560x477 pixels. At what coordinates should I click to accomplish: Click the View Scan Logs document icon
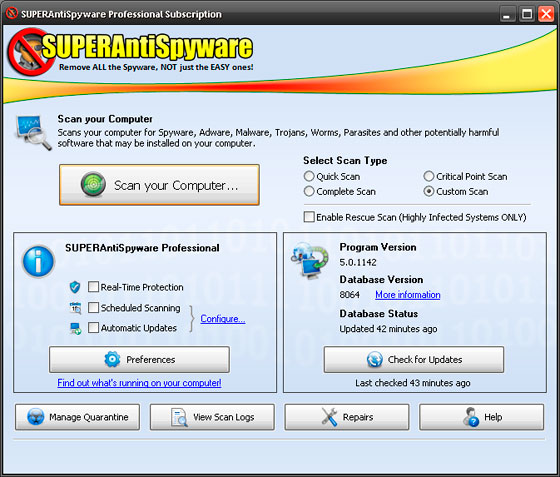[x=179, y=417]
